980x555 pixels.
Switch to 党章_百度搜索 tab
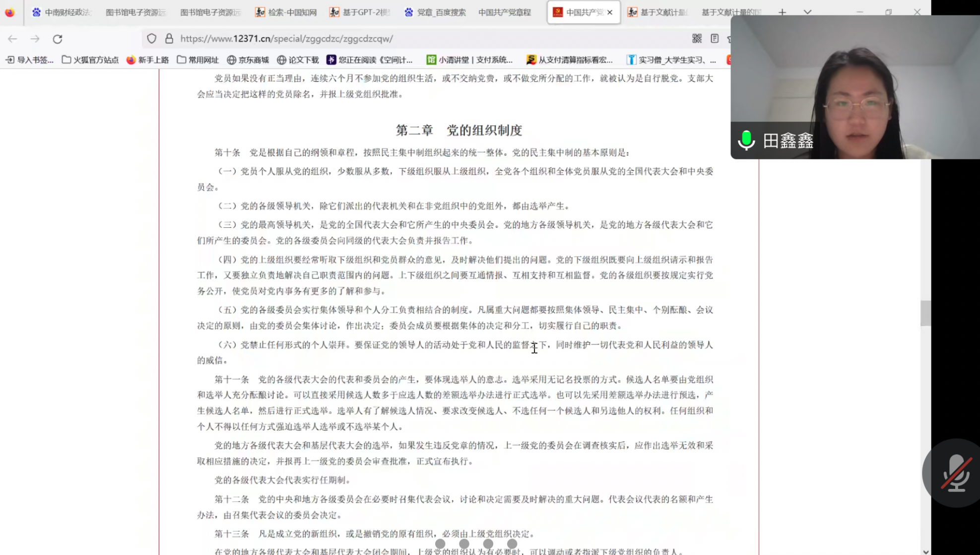[435, 12]
